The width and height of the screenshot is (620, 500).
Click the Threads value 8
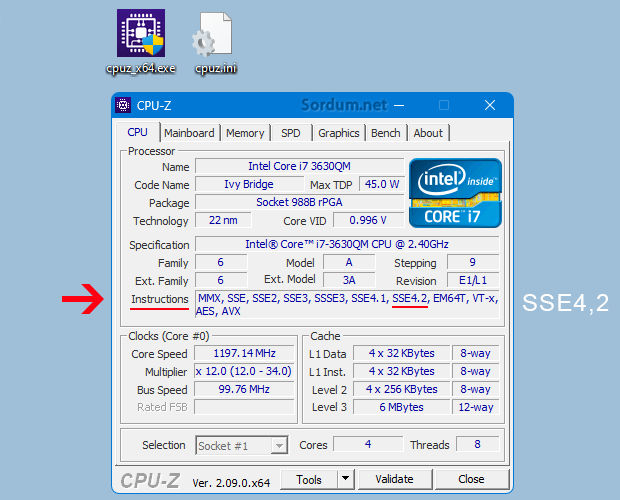click(x=478, y=444)
